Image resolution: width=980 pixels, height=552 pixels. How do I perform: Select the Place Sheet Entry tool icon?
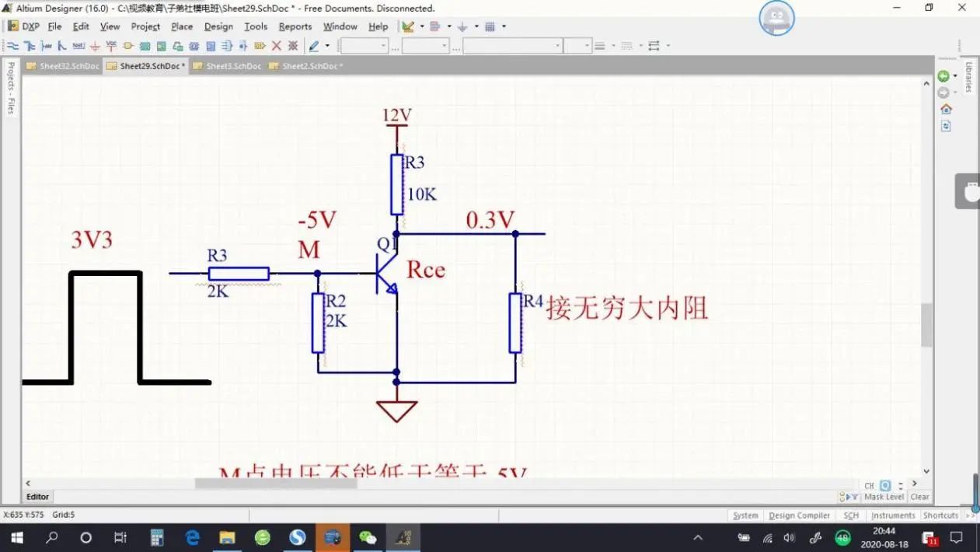click(x=161, y=46)
